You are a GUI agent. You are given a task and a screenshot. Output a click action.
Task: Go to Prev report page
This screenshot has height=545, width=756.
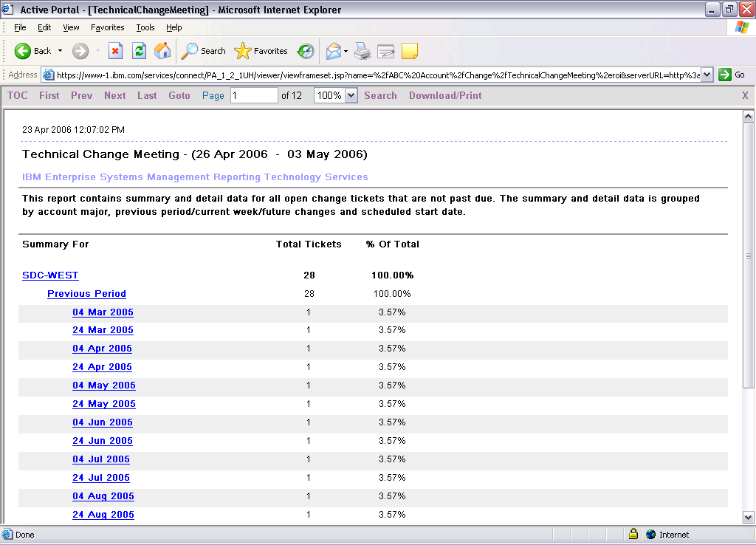tap(81, 95)
